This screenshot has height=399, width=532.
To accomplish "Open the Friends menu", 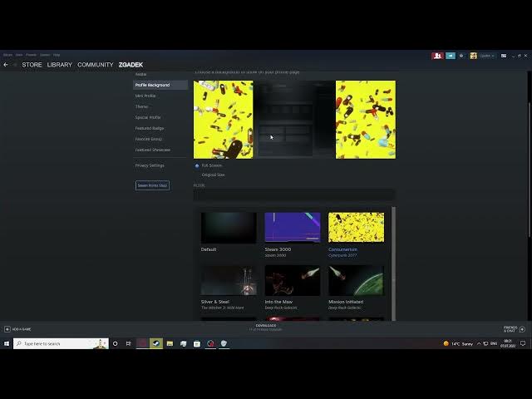I will tap(32, 55).
